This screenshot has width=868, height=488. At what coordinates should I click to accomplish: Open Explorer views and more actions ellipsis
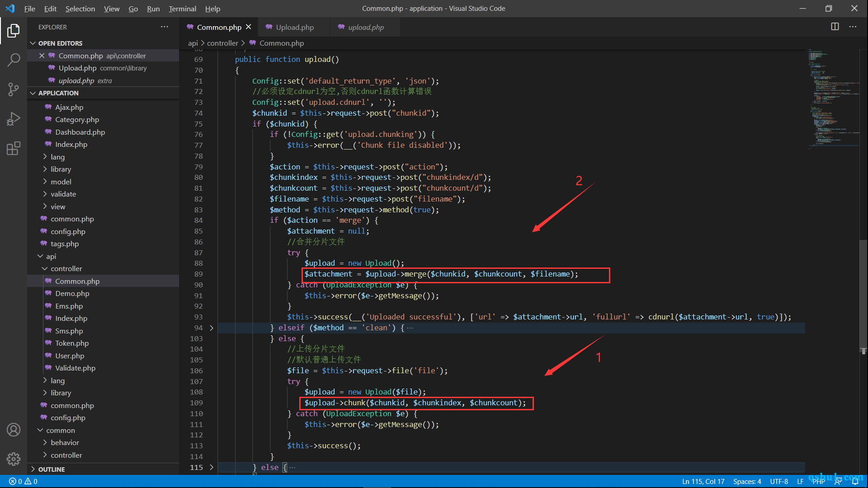(165, 27)
